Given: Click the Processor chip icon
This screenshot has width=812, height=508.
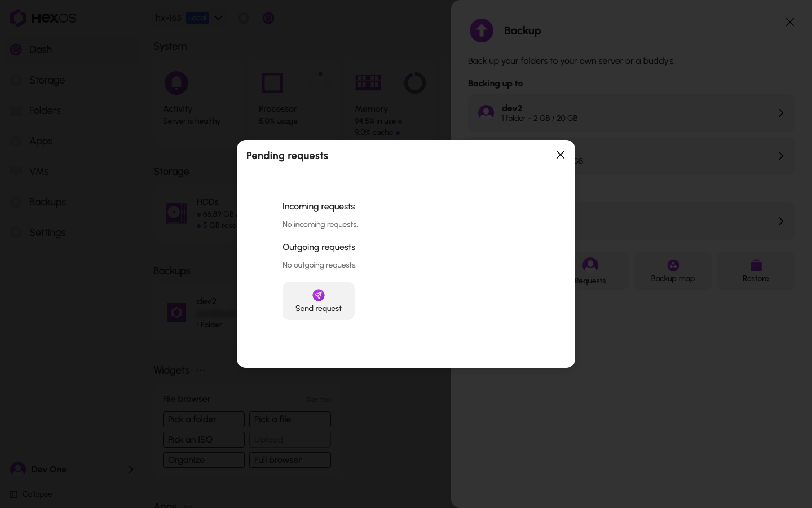Looking at the screenshot, I should tap(272, 83).
